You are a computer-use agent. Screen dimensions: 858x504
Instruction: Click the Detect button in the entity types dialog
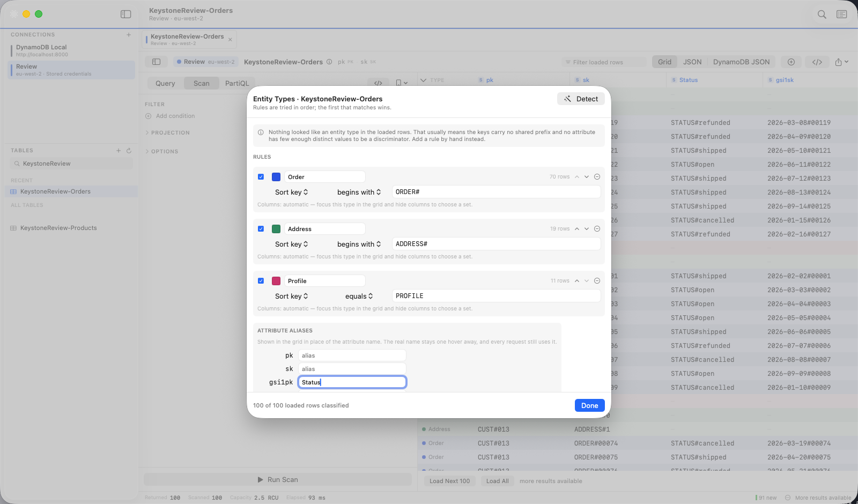[x=581, y=99]
